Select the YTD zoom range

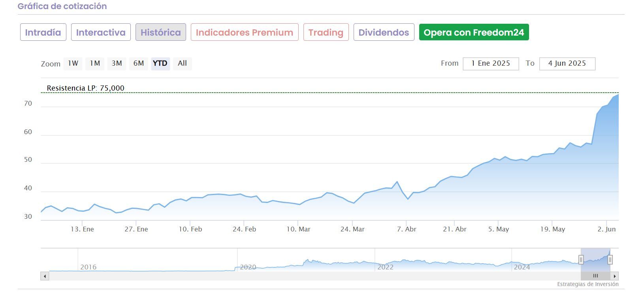click(160, 63)
